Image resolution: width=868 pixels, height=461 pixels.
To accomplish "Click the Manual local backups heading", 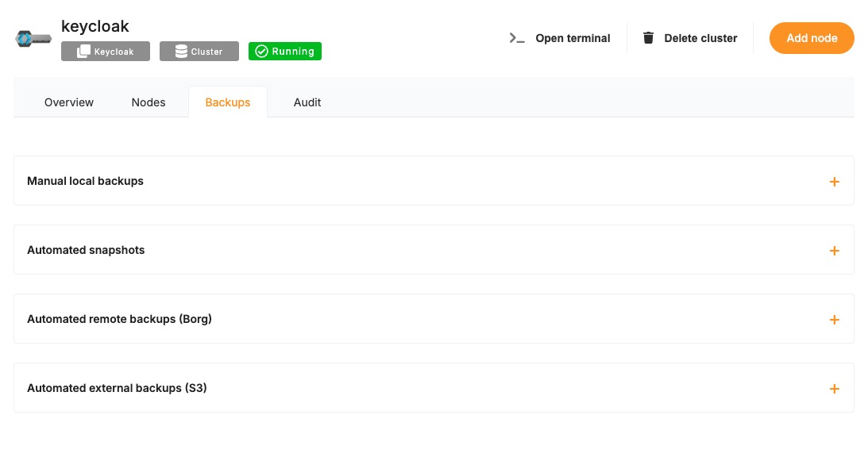I will coord(85,181).
